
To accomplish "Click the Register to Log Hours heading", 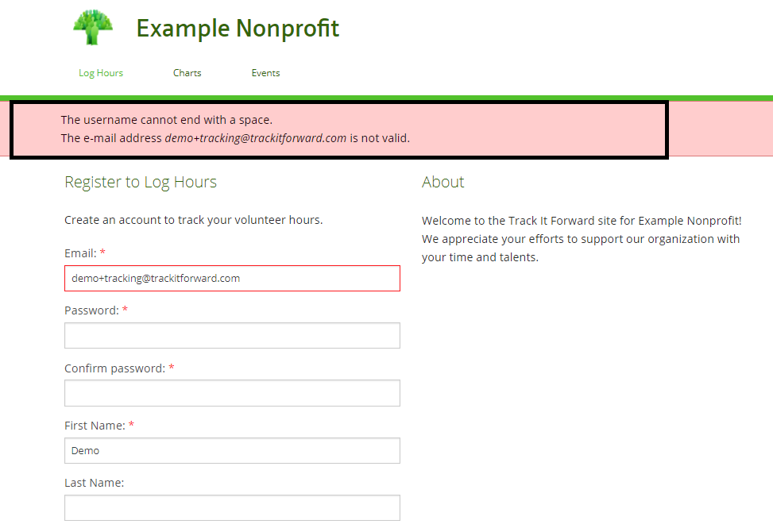I will pyautogui.click(x=141, y=182).
